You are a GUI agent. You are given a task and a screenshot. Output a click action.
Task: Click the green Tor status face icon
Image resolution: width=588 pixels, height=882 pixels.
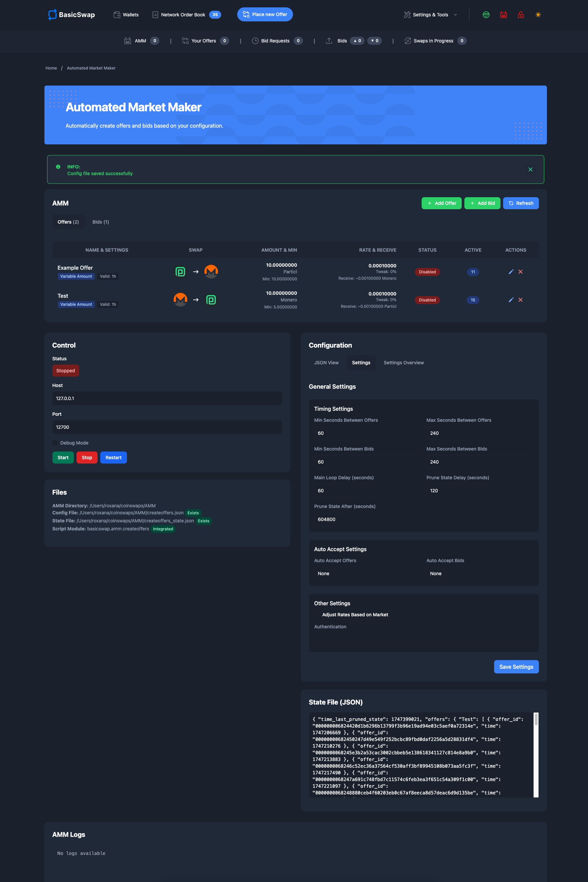click(486, 15)
